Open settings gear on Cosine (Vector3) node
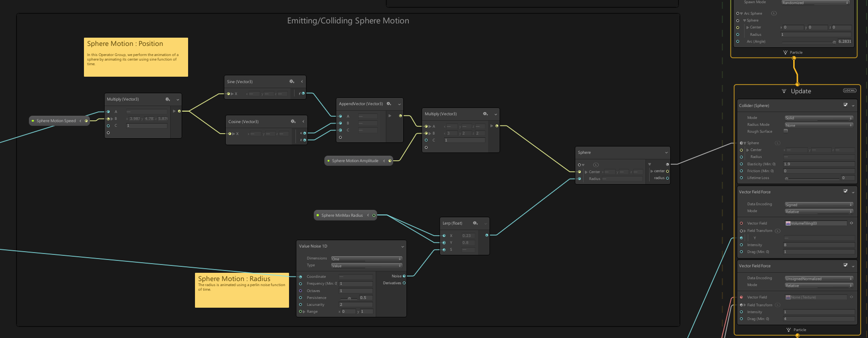Image resolution: width=868 pixels, height=338 pixels. [293, 121]
